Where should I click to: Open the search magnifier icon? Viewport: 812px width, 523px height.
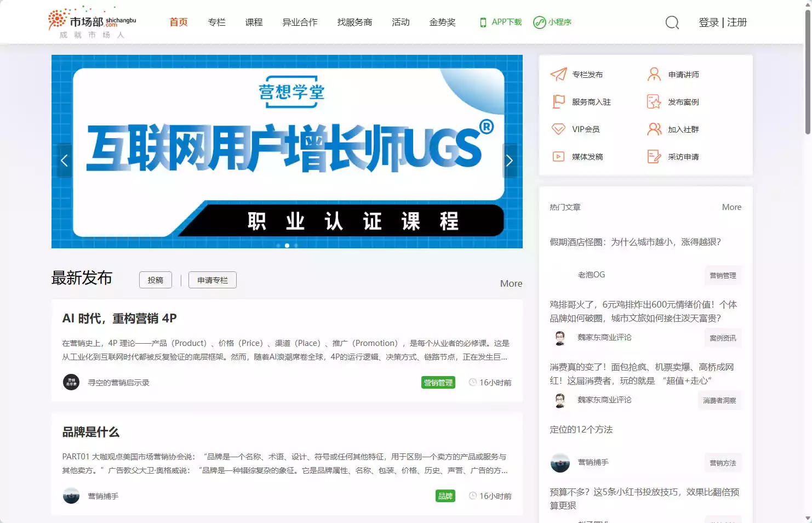(672, 22)
